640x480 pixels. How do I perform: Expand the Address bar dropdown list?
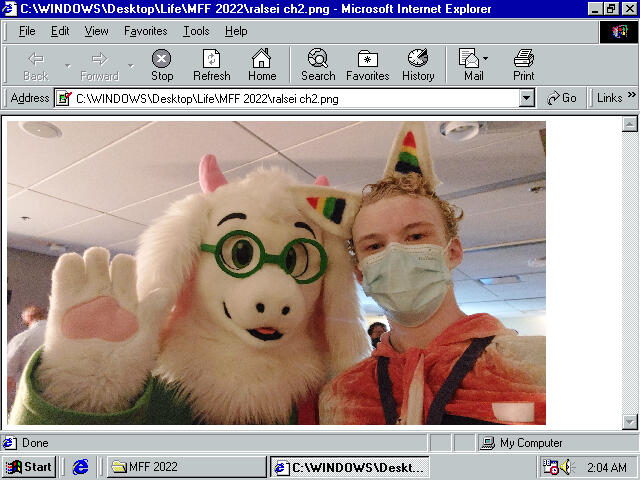point(527,98)
